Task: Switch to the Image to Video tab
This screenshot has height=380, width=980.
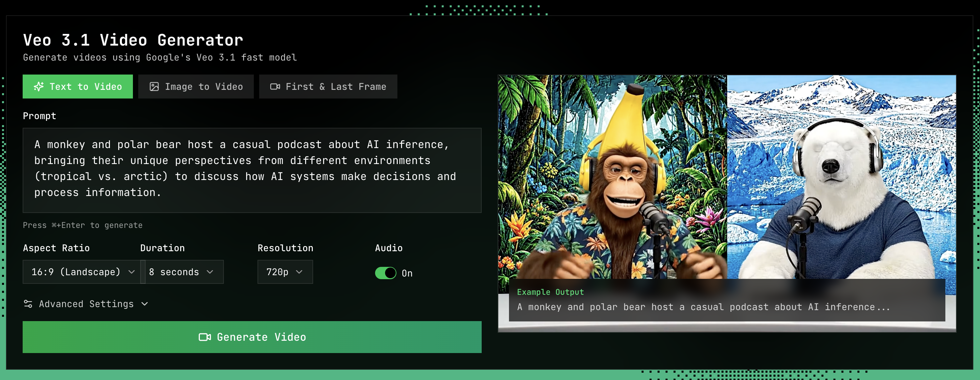Action: (x=196, y=86)
